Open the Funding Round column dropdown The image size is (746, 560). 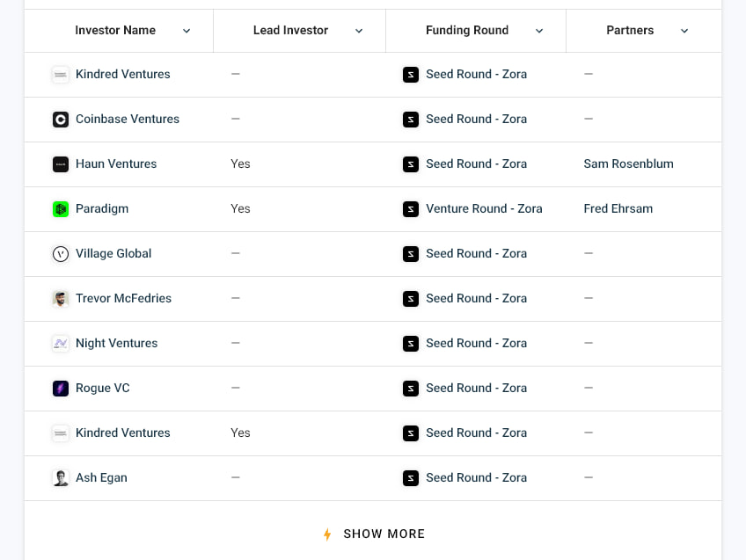539,31
